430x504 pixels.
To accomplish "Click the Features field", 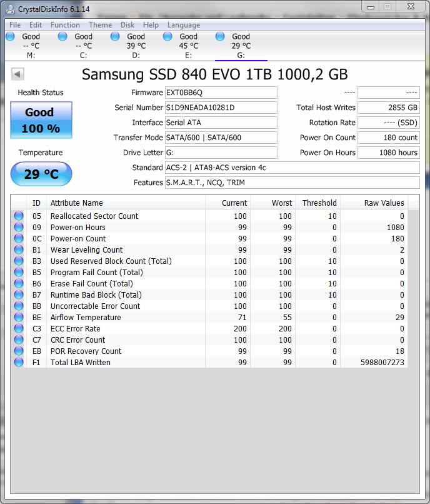I will point(292,183).
